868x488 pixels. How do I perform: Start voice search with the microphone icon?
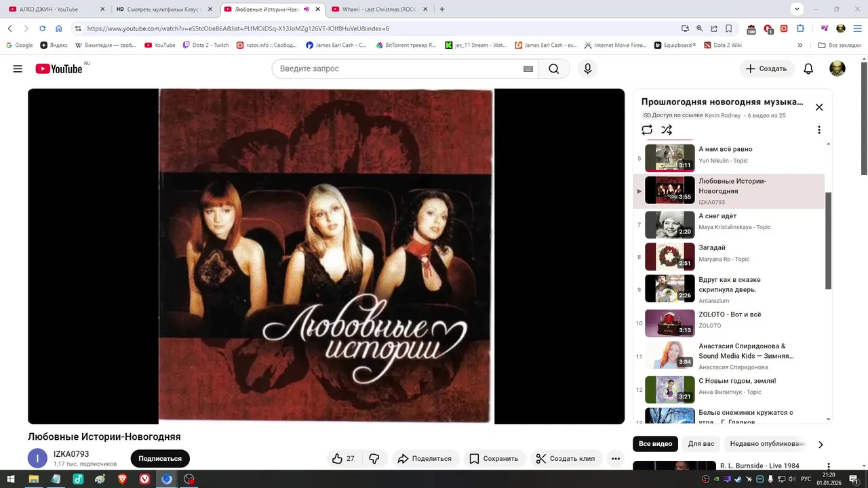tap(588, 68)
